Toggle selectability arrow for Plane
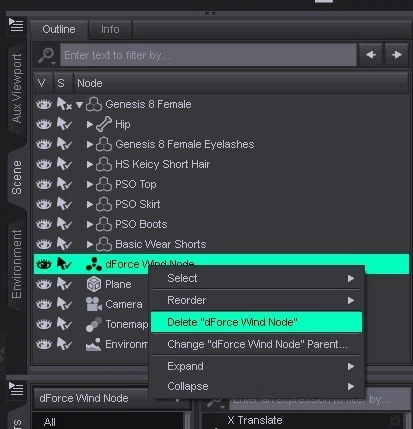Viewport: 413px width, 429px height. (x=64, y=284)
